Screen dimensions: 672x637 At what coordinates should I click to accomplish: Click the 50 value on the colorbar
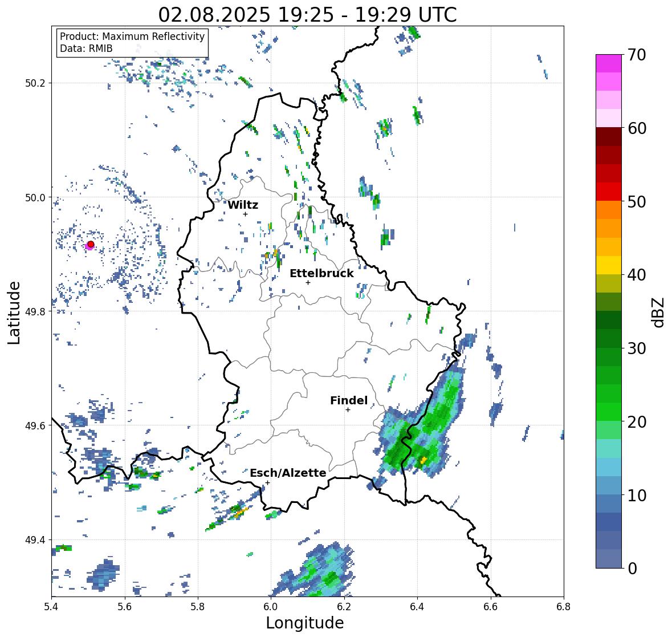point(637,201)
